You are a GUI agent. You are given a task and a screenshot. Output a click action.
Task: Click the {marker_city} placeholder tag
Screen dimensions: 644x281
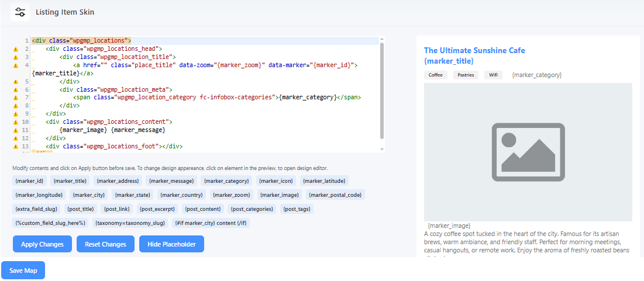89,195
